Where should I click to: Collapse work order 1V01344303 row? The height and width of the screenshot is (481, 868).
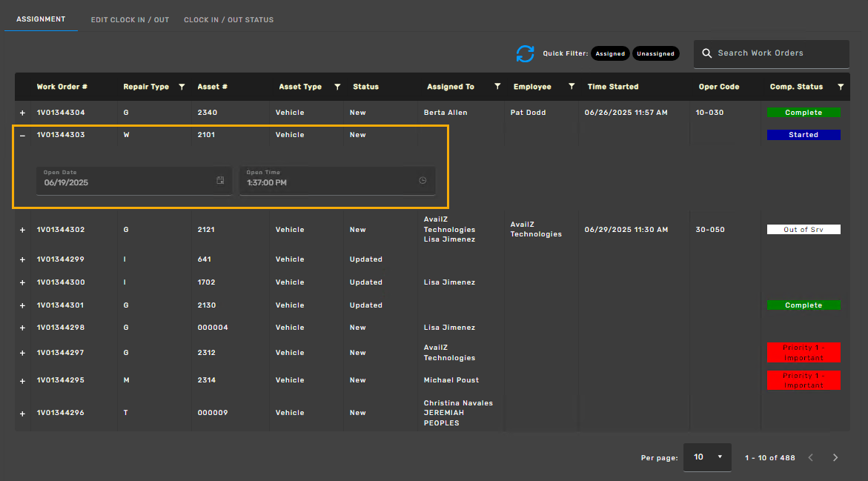[22, 136]
